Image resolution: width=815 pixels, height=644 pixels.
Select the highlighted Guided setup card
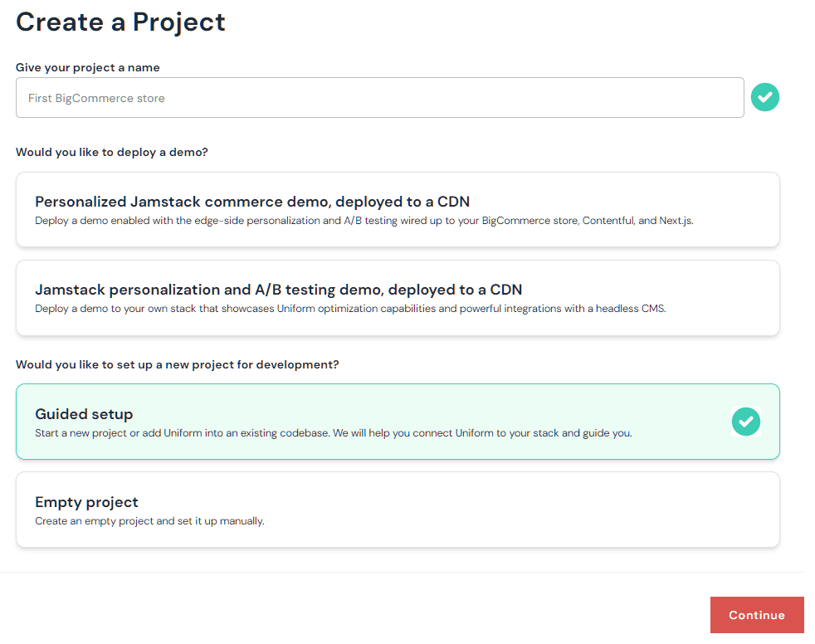coord(398,421)
